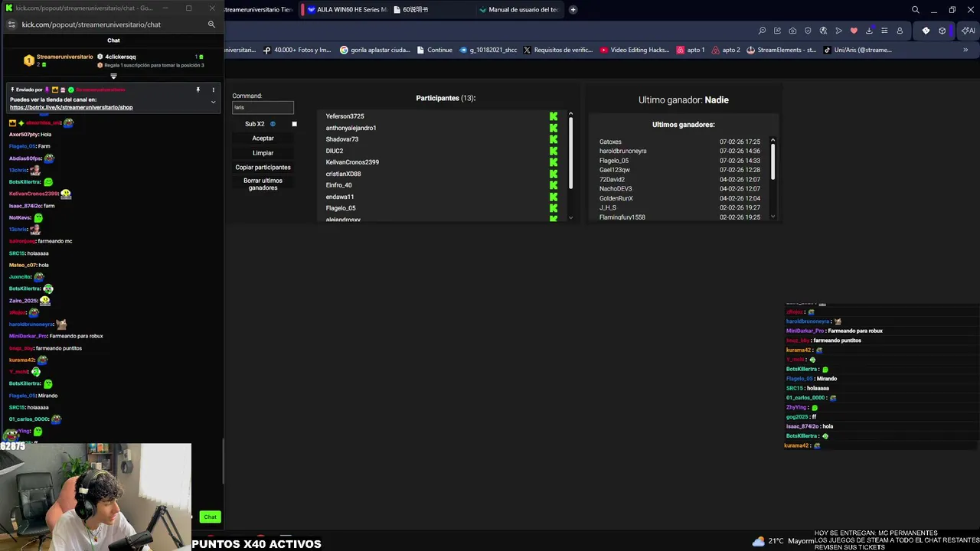
Task: Click the Command input field
Action: (x=263, y=107)
